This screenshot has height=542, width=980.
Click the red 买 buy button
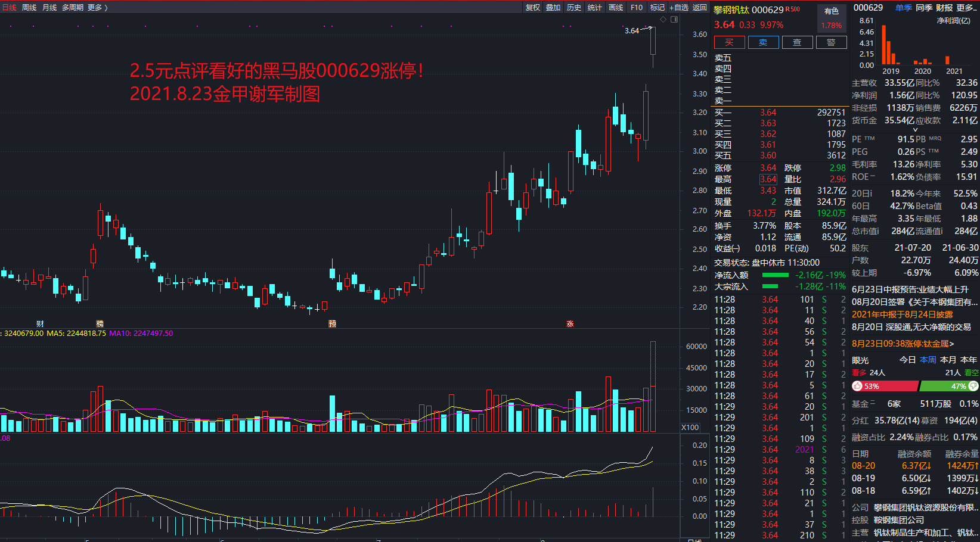click(x=730, y=42)
